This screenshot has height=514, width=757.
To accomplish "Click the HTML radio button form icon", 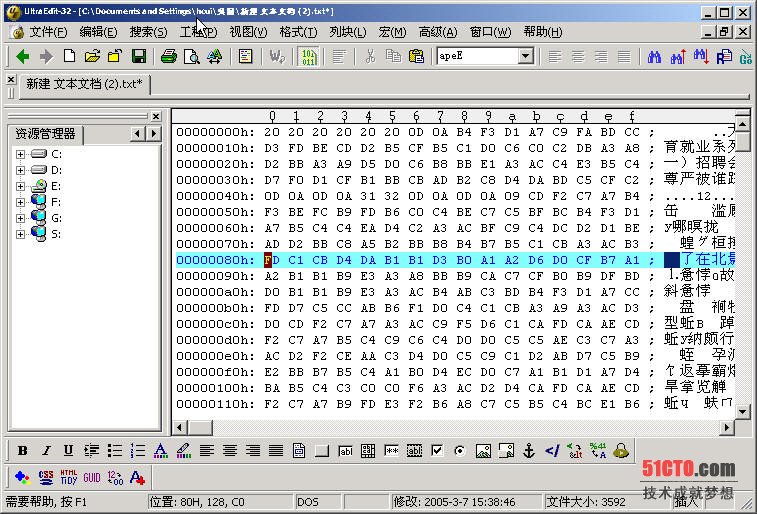I will [x=460, y=451].
